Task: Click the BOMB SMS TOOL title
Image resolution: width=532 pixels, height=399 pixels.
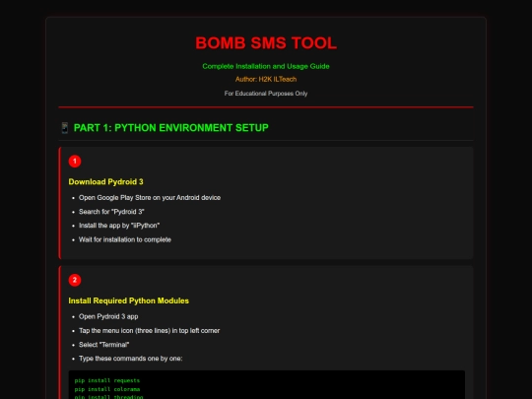Action: click(266, 43)
